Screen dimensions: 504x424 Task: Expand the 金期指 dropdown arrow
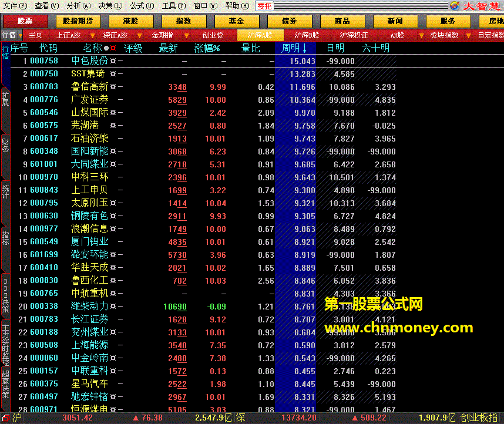click(x=186, y=35)
